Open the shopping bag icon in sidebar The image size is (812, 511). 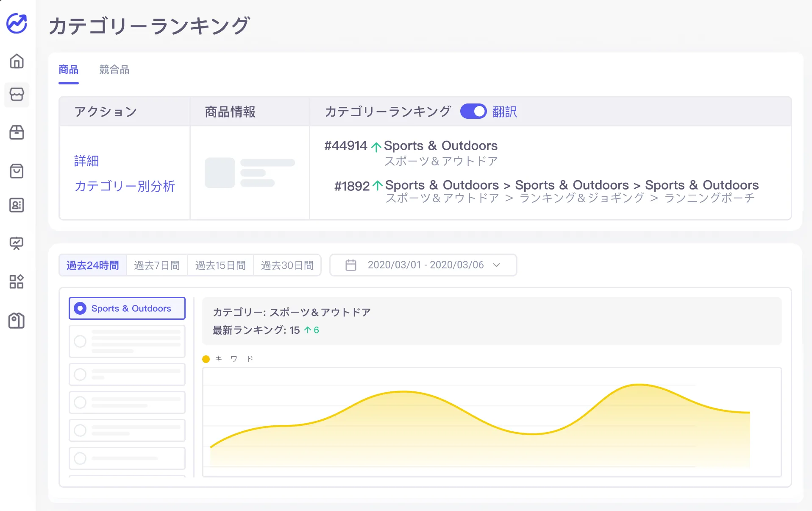pos(17,171)
